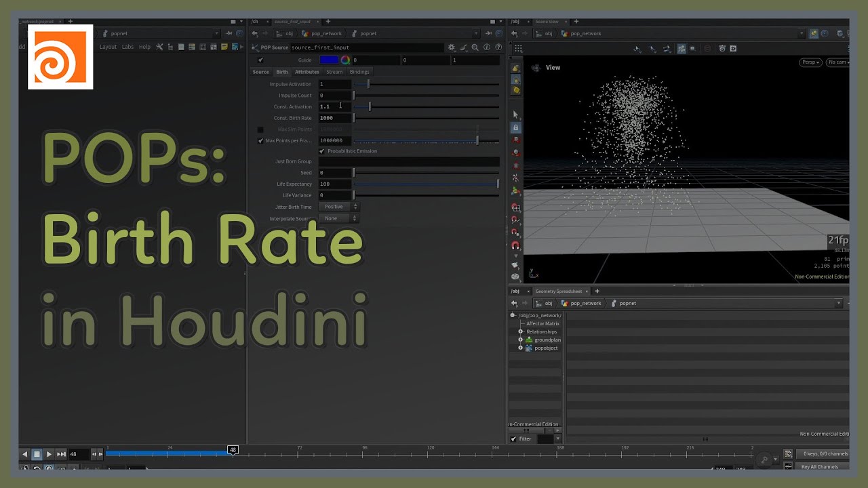This screenshot has width=868, height=488.
Task: Open the parameter gear settings menu
Action: pyautogui.click(x=452, y=47)
